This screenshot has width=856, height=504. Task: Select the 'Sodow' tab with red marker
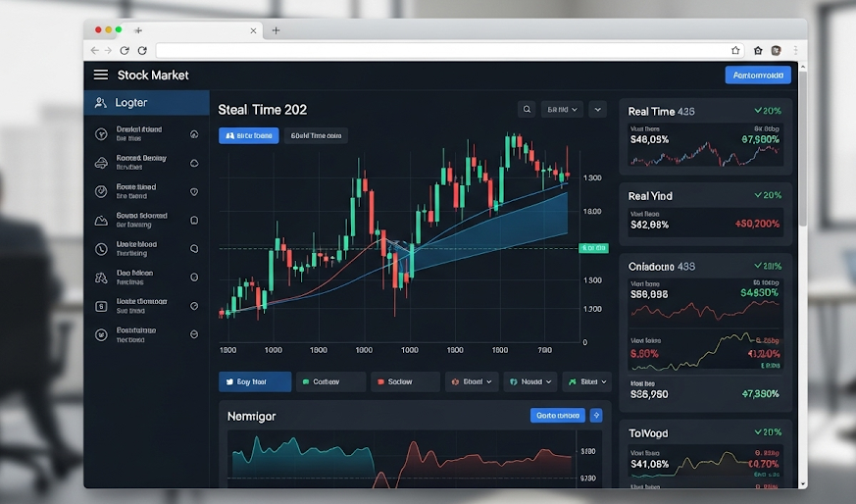pos(405,381)
